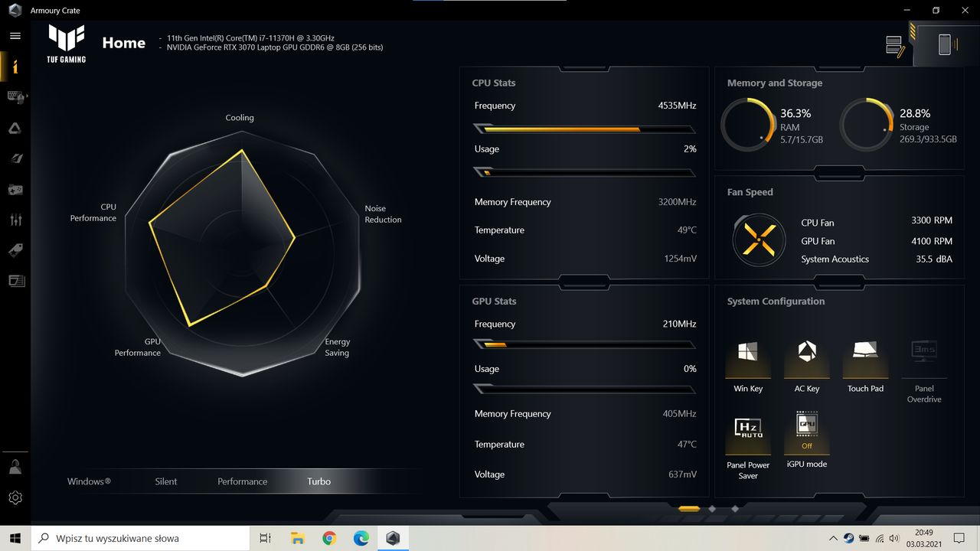The image size is (980, 551).
Task: Click the CPU Performance radar label
Action: (x=93, y=213)
